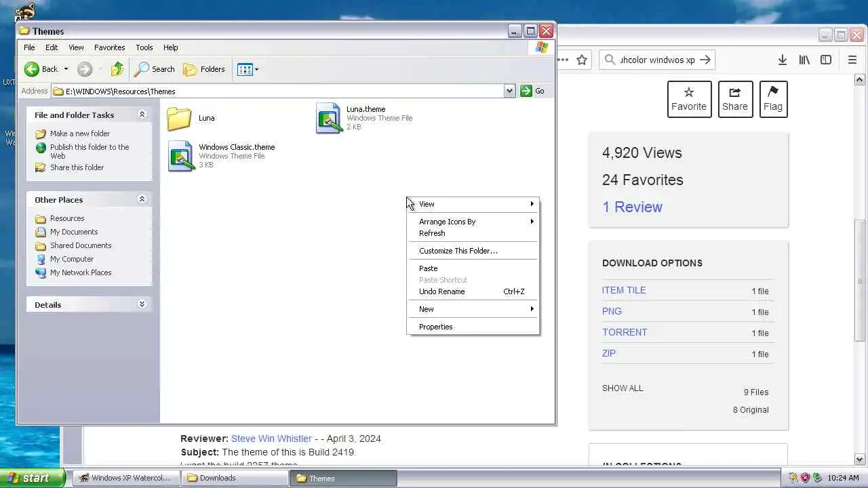868x488 pixels.
Task: Click the Share button on the webpage
Action: point(735,99)
